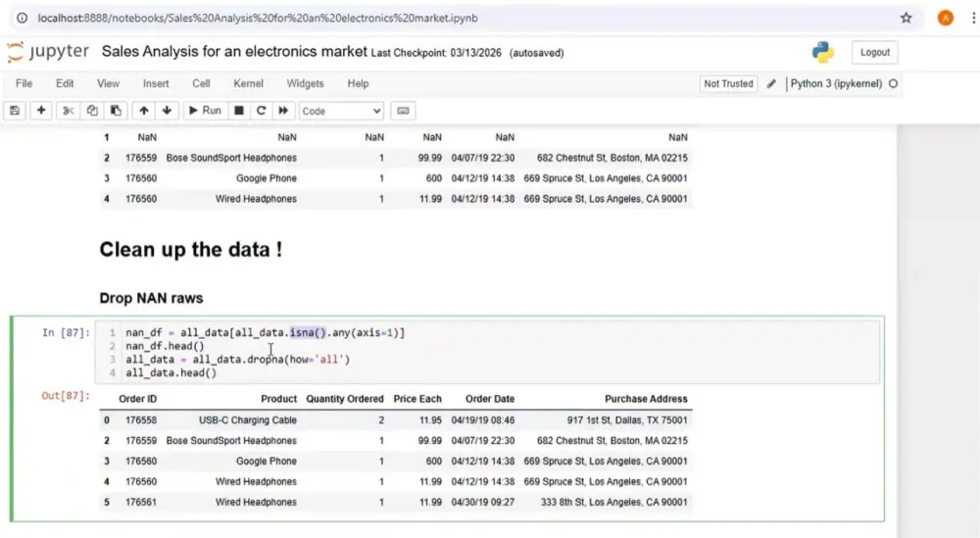980x538 pixels.
Task: Cut selected cells with the scissors icon
Action: [69, 111]
